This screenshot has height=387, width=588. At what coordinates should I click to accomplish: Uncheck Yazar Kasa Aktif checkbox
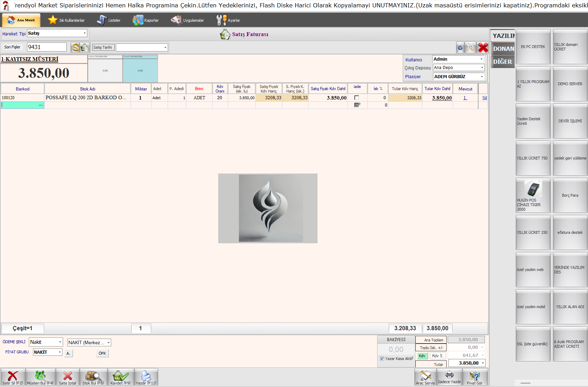pos(382,359)
